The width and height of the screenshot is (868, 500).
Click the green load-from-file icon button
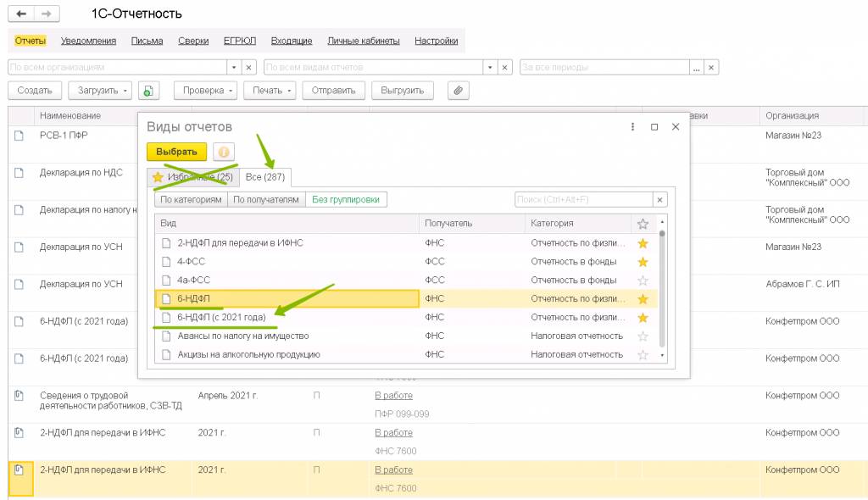[148, 91]
